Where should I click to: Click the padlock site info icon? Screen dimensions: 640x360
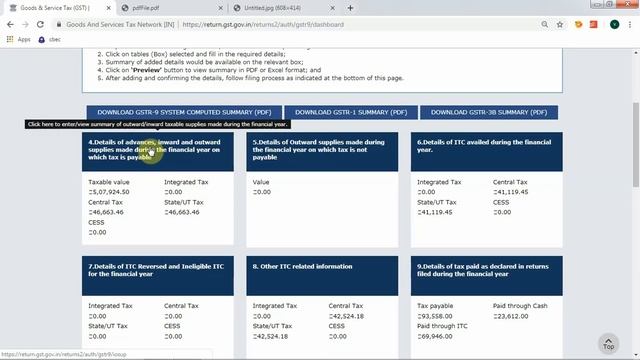(59, 24)
